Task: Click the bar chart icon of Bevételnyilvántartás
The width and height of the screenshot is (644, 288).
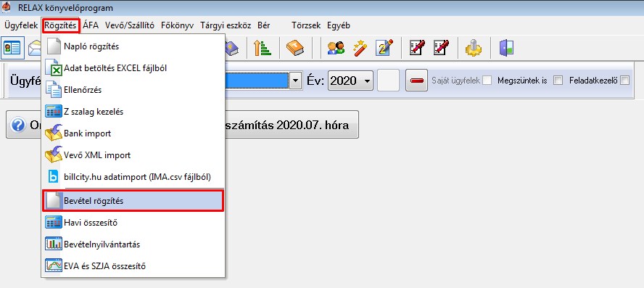Action: 54,244
